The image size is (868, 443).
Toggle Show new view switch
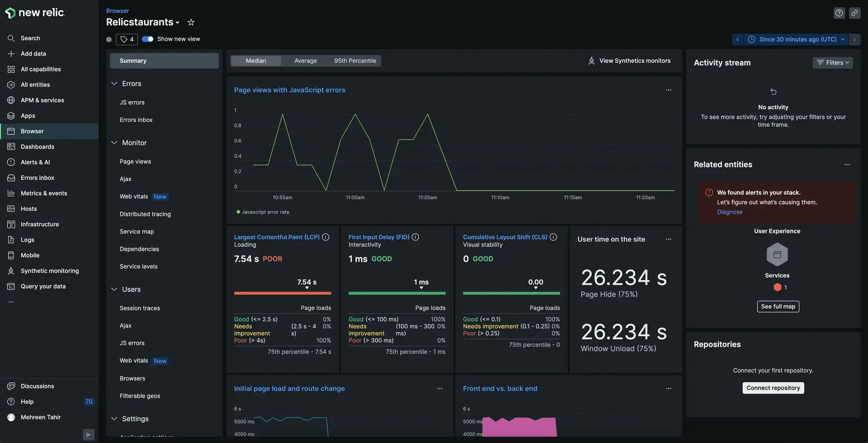pos(147,39)
